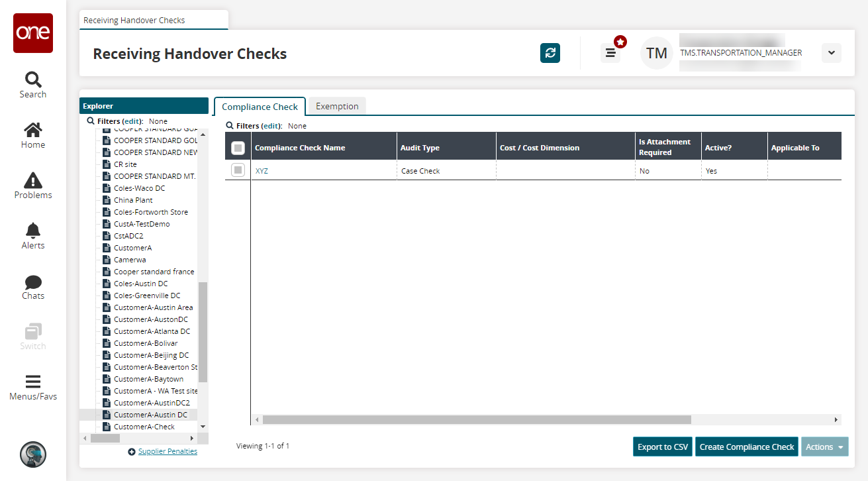Open the Supplier Penalties link
868x481 pixels.
pyautogui.click(x=168, y=451)
